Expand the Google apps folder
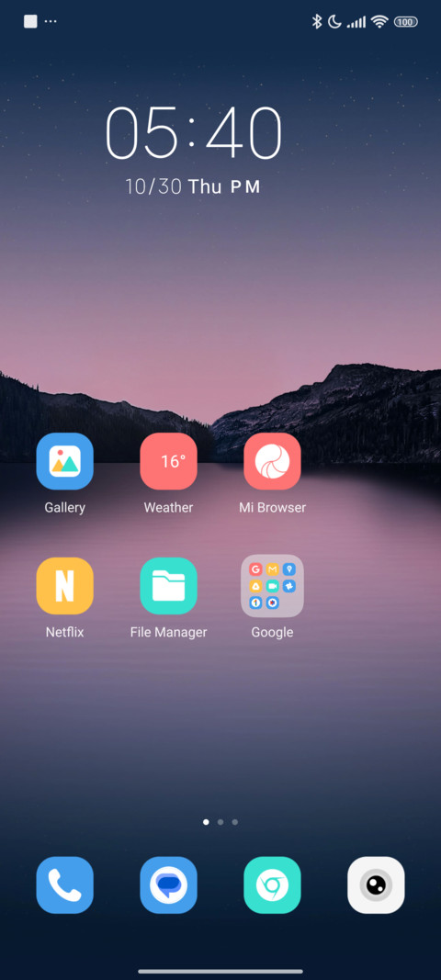The height and width of the screenshot is (980, 441). pos(272,586)
